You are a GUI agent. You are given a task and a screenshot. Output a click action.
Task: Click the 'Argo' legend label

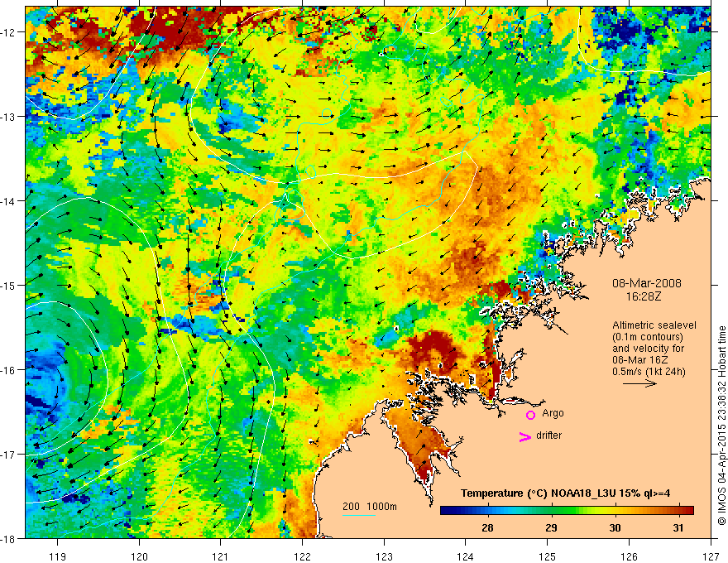point(553,413)
